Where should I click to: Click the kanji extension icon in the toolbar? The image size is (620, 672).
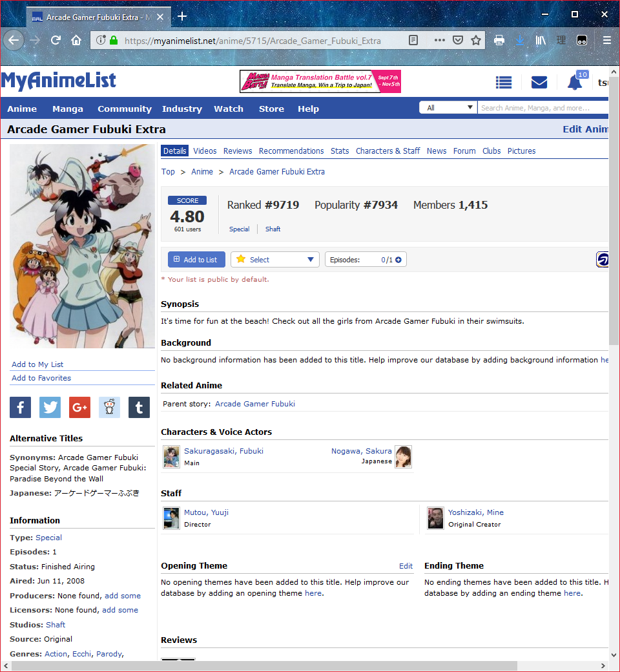(561, 40)
